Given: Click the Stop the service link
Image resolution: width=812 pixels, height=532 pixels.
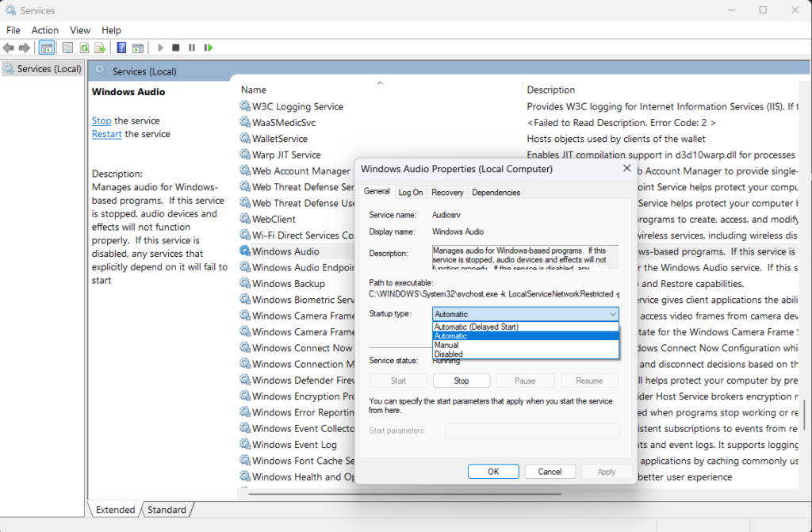Looking at the screenshot, I should point(101,121).
